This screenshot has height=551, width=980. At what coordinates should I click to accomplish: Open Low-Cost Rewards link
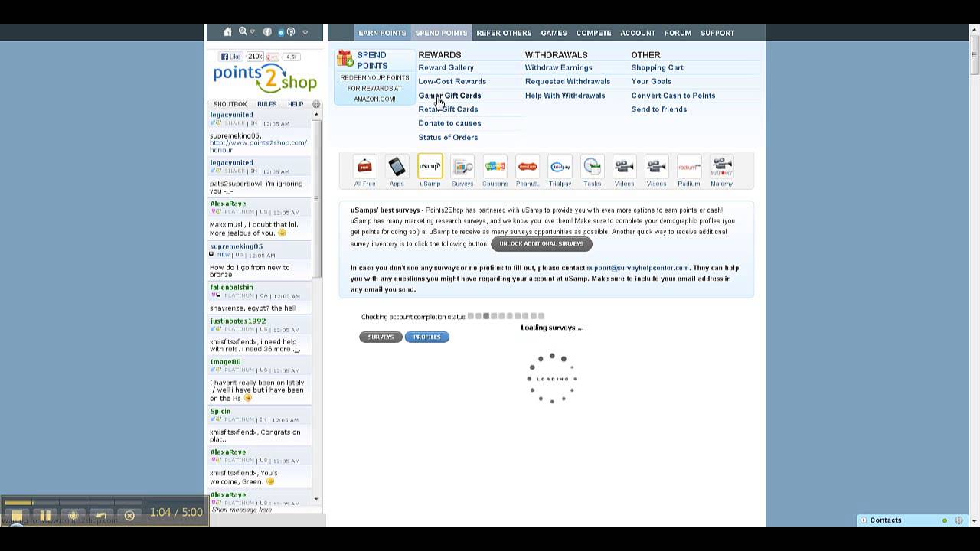[x=452, y=81]
